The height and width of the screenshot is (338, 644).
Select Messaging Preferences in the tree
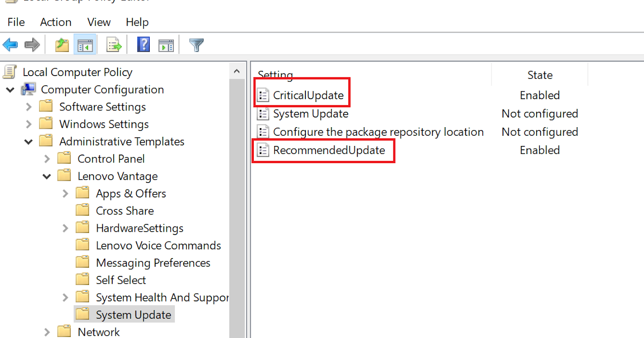tap(153, 262)
